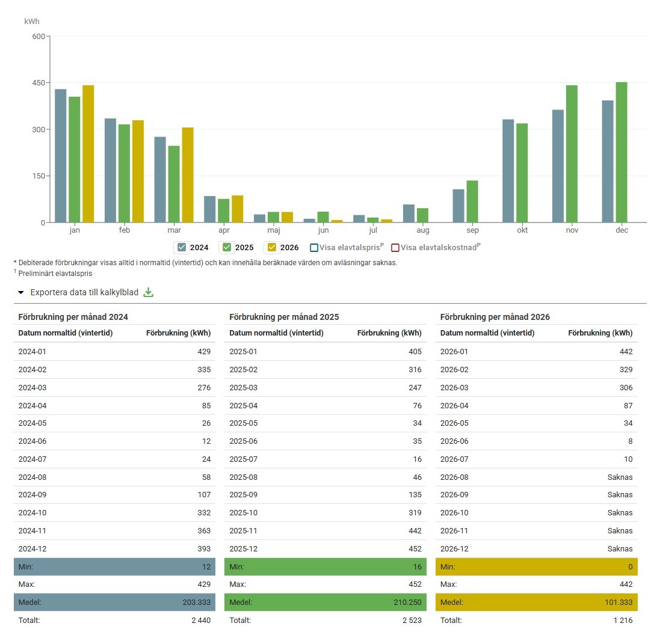The height and width of the screenshot is (644, 657).
Task: Uncheck the 2024 series checkbox
Action: pos(182,248)
